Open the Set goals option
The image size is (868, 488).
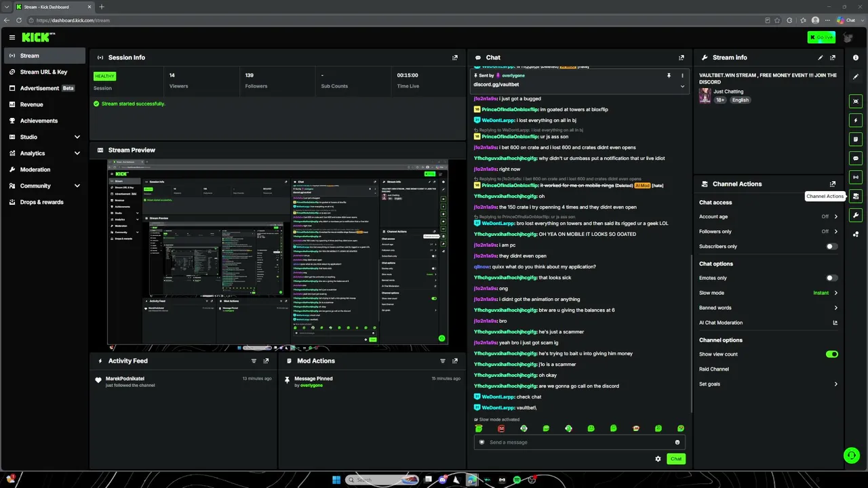(x=768, y=384)
